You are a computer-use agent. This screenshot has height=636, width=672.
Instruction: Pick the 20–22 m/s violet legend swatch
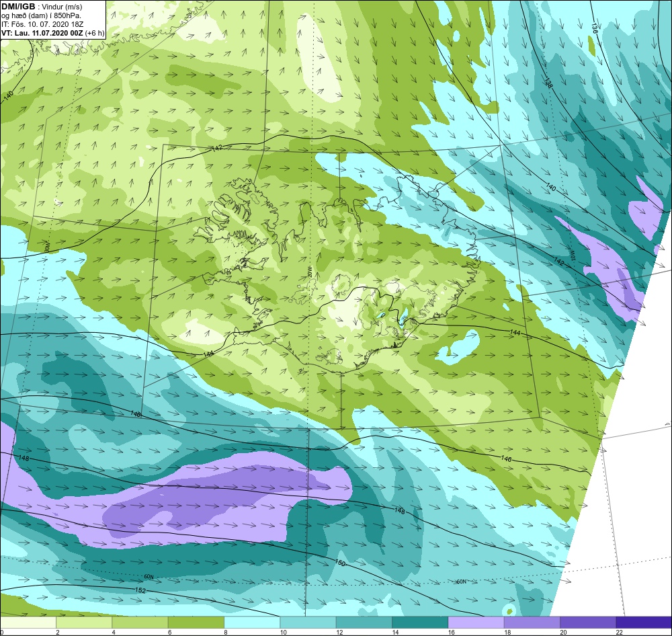pos(587,622)
